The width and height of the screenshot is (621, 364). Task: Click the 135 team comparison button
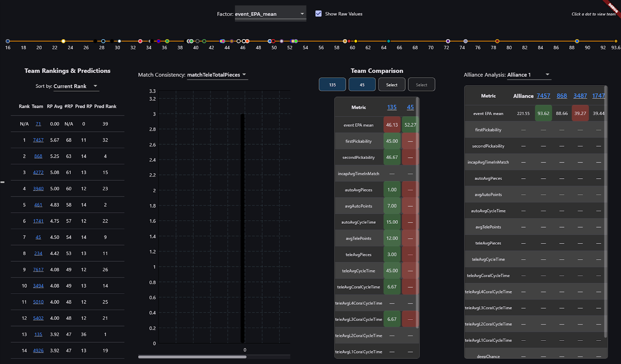(332, 85)
